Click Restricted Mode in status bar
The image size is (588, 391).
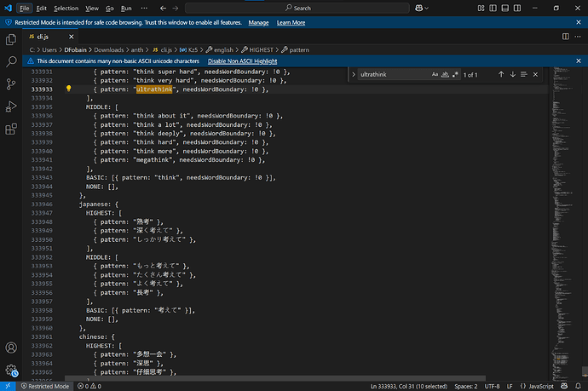pyautogui.click(x=45, y=386)
